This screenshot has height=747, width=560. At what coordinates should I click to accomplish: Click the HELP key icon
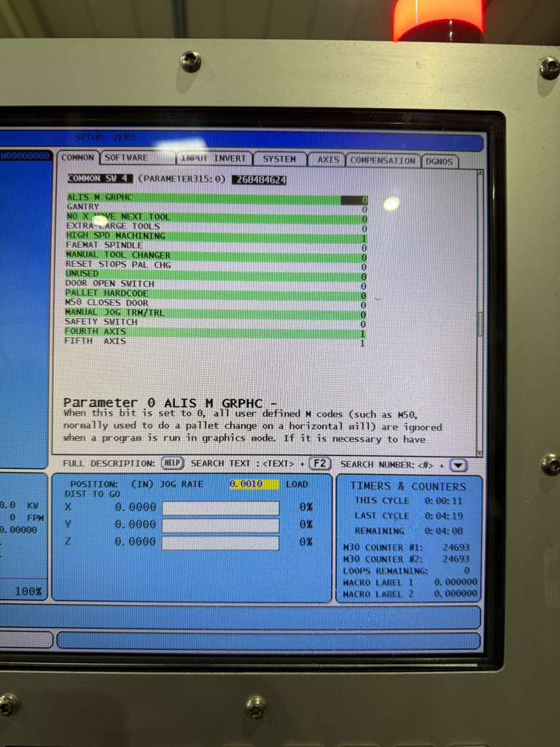point(172,462)
